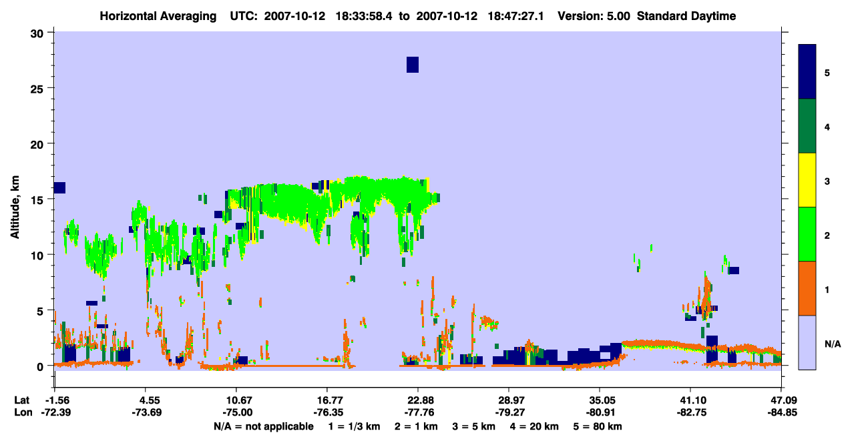The width and height of the screenshot is (868, 445).
Task: Click the bright green legend swatch labeled 2
Action: click(807, 234)
